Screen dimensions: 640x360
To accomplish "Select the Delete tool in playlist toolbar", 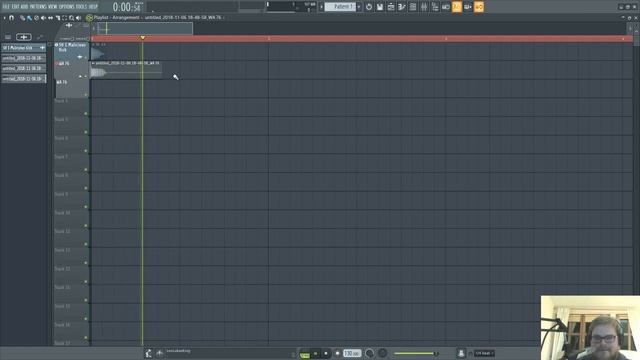I will pyautogui.click(x=36, y=18).
